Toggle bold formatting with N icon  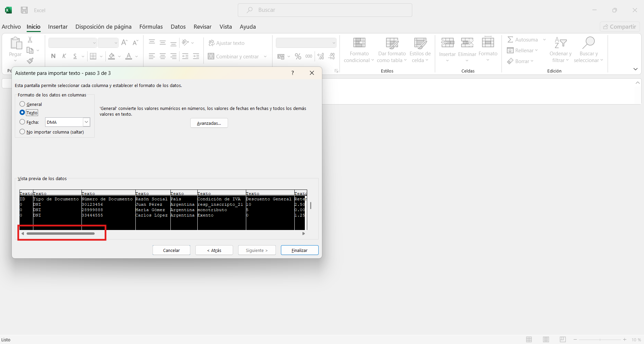(53, 56)
